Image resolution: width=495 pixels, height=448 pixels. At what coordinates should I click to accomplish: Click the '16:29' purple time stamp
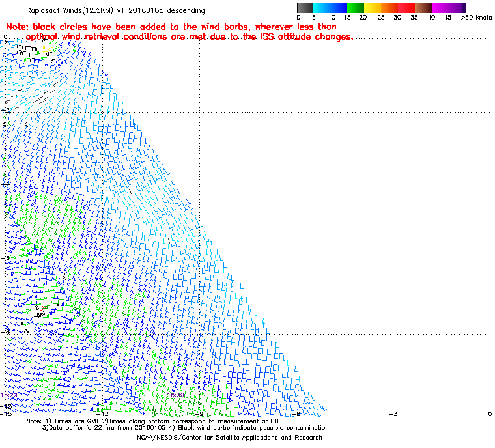[x=8, y=395]
